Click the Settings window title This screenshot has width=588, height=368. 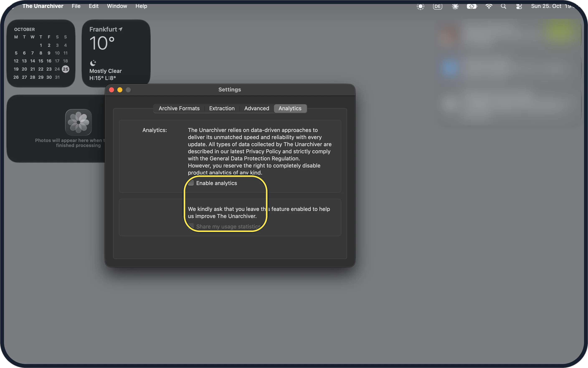click(x=230, y=90)
